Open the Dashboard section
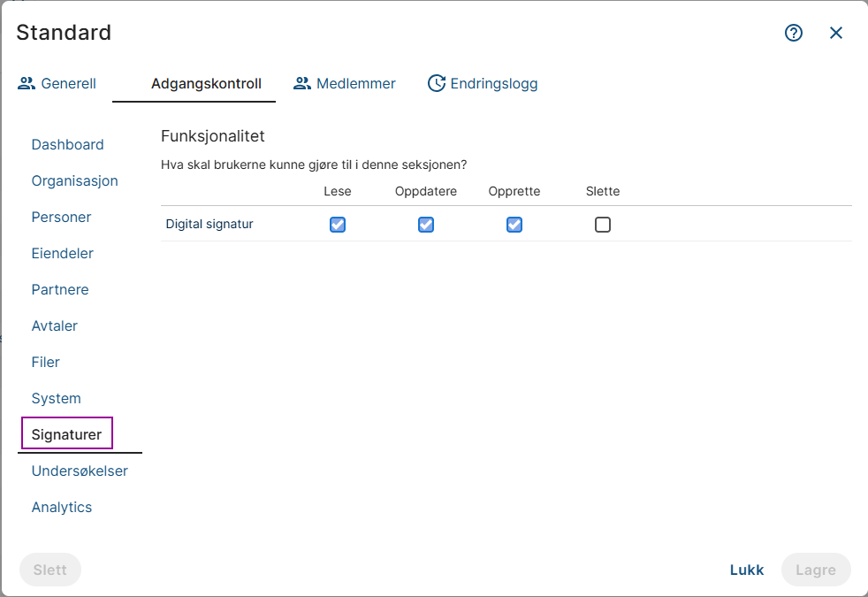This screenshot has height=597, width=868. coord(68,145)
